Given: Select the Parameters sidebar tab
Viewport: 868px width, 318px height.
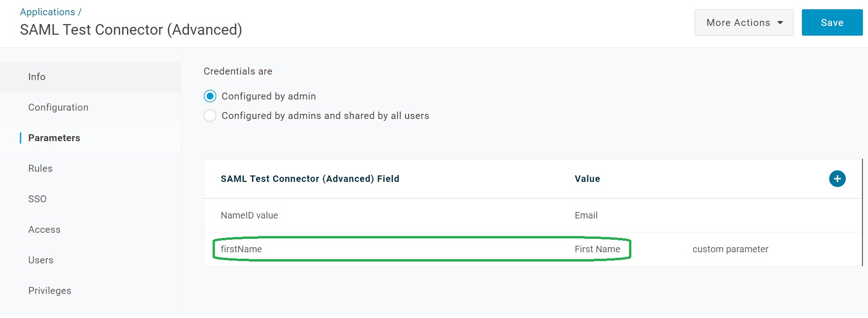Looking at the screenshot, I should (x=54, y=138).
